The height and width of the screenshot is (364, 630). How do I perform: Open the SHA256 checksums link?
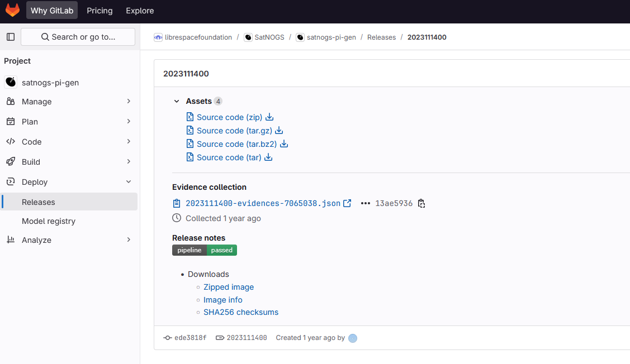[241, 312]
